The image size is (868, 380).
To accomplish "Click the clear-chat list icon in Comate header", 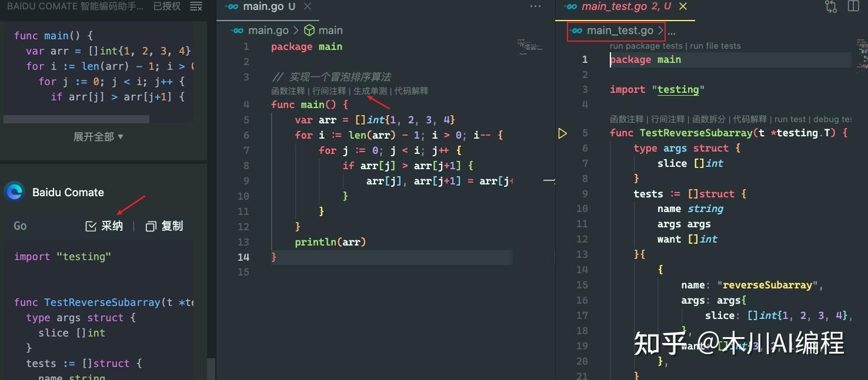I will [x=196, y=7].
